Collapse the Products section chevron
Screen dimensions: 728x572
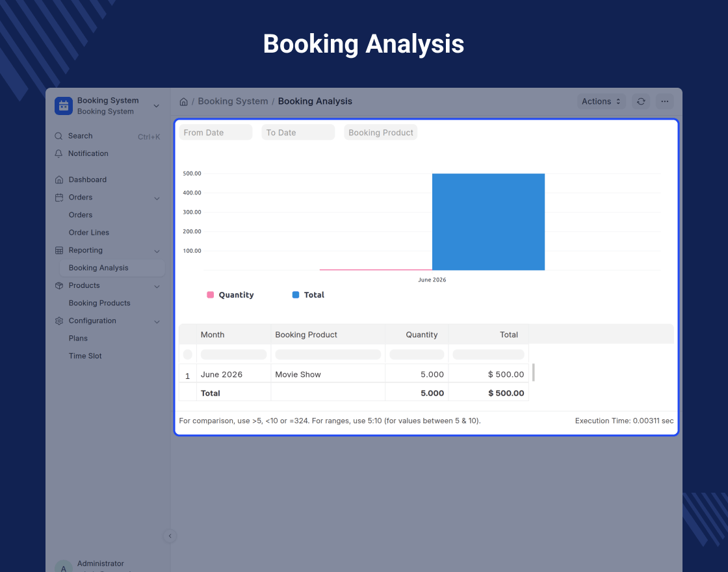pyautogui.click(x=157, y=287)
